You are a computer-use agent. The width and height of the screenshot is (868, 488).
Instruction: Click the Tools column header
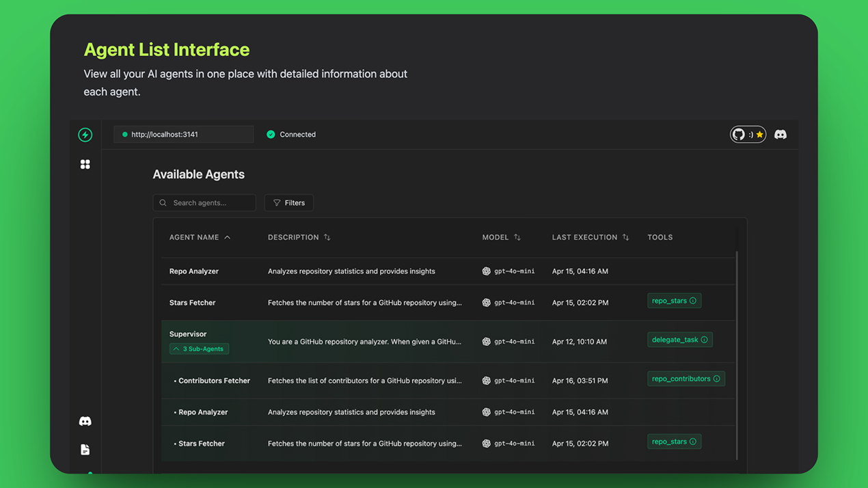(660, 237)
